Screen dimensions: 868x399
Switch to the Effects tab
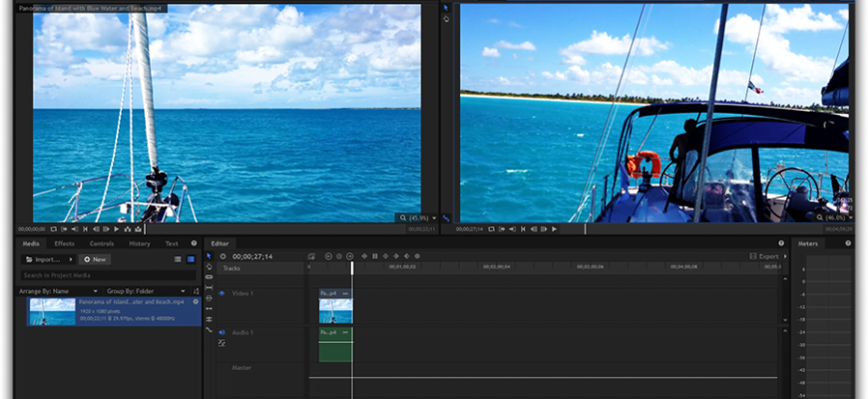pos(64,243)
